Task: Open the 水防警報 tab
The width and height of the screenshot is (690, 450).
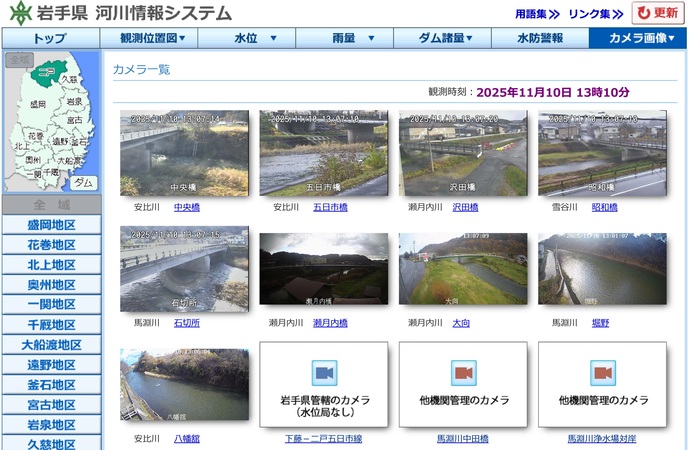Action: coord(540,38)
